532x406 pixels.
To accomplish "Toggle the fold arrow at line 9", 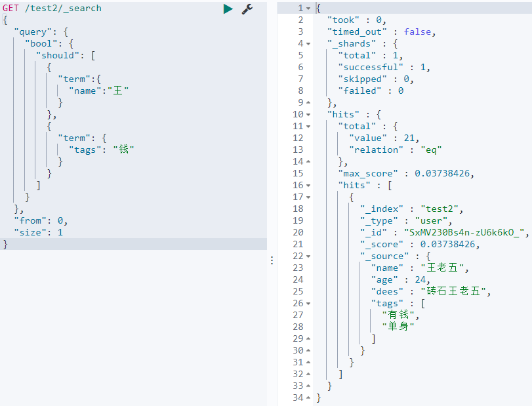I will (308, 102).
